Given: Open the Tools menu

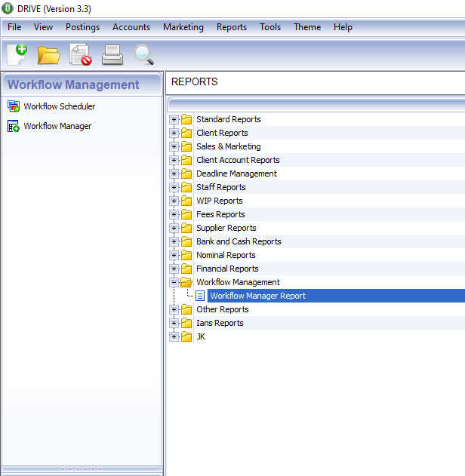Looking at the screenshot, I should pyautogui.click(x=270, y=27).
